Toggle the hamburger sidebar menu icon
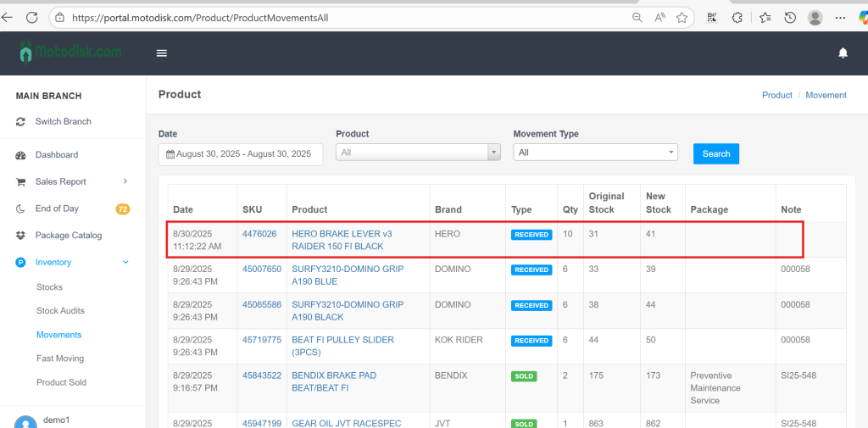Image resolution: width=868 pixels, height=428 pixels. [162, 53]
